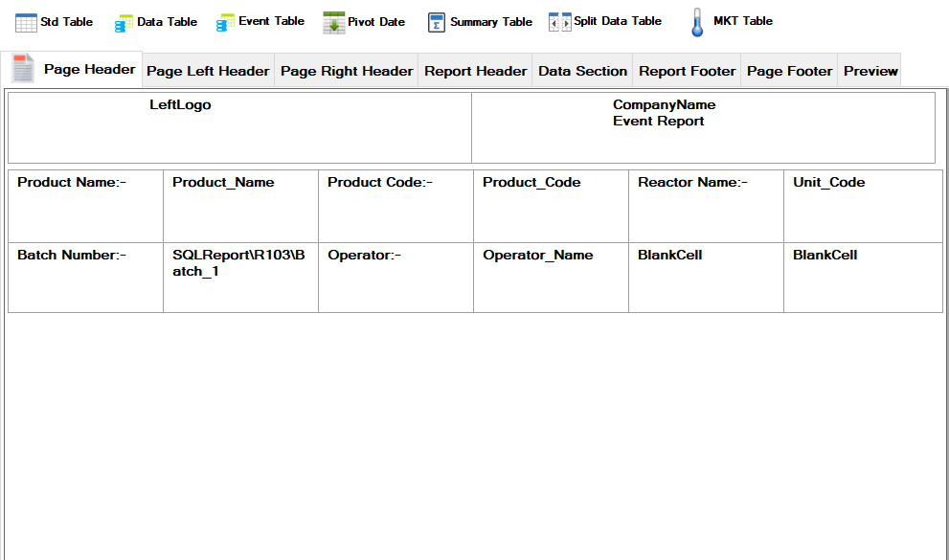The height and width of the screenshot is (560, 949).
Task: Click the MKT Table thermometer icon
Action: [698, 22]
